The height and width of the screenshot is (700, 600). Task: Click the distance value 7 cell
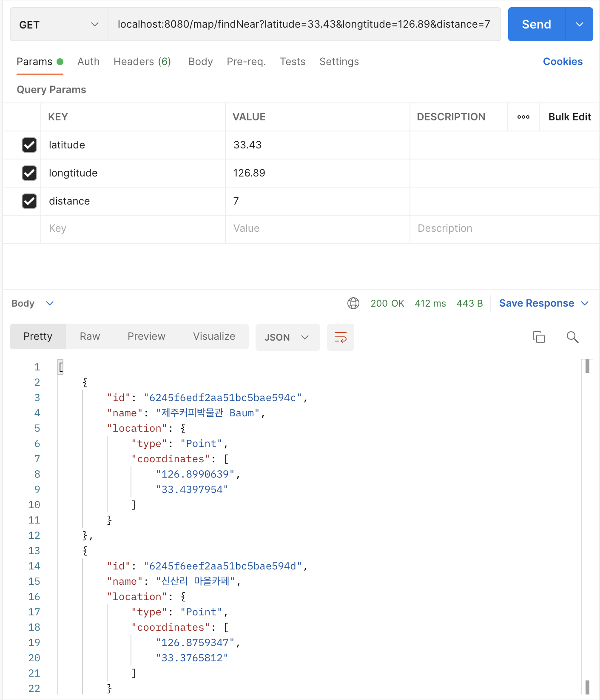click(318, 201)
